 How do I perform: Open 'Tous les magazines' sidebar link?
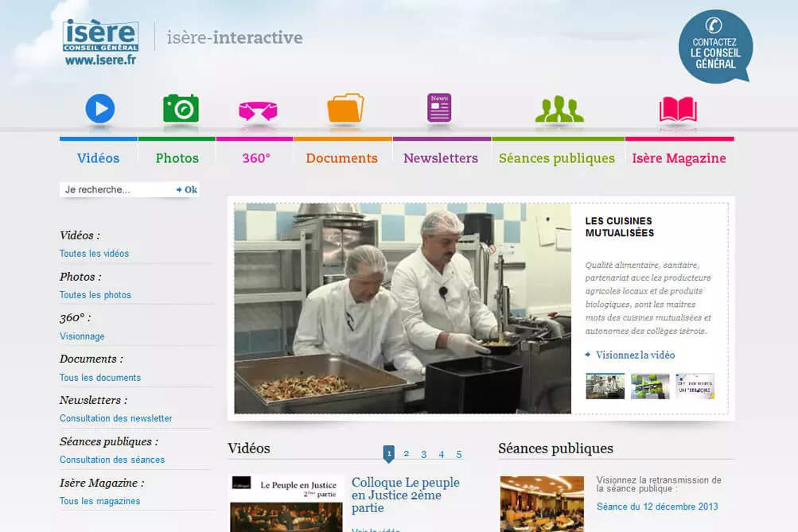click(99, 501)
